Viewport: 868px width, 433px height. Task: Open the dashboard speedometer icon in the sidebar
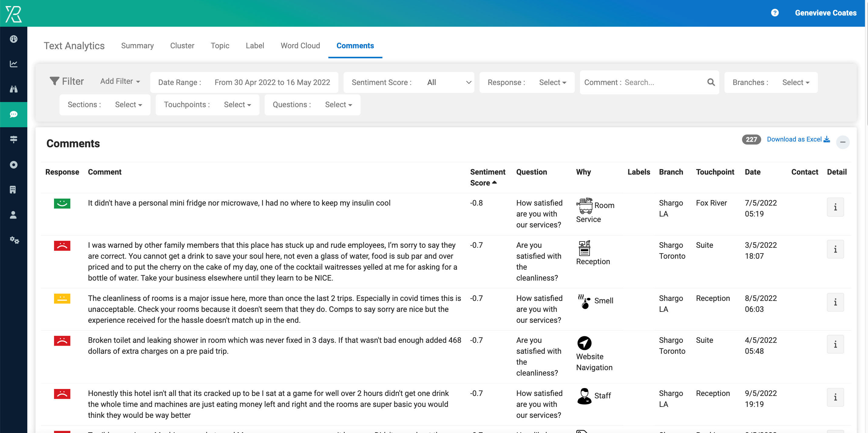click(x=13, y=39)
